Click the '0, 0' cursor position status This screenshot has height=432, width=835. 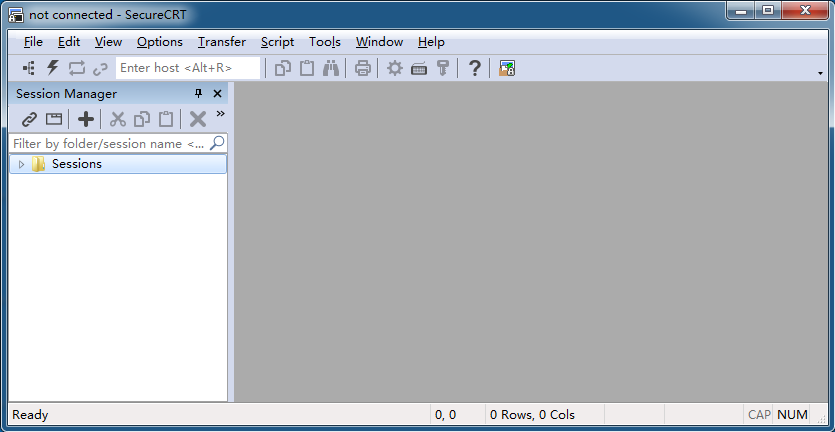click(x=445, y=415)
